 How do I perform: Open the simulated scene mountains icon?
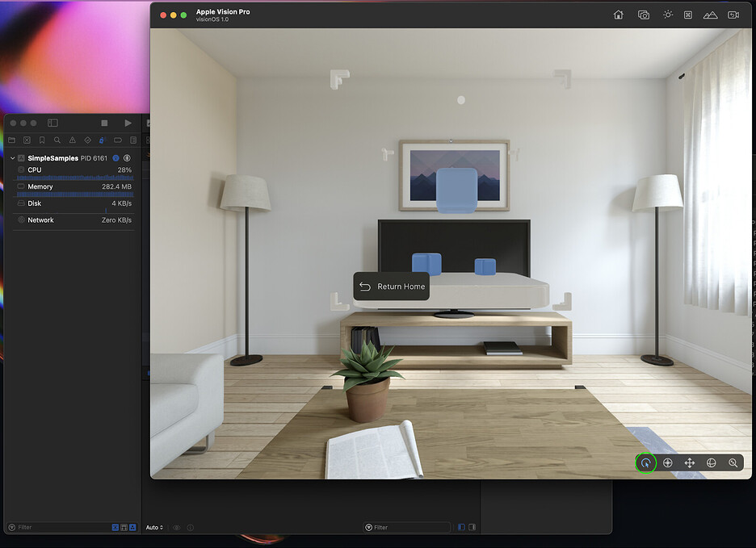coord(710,15)
